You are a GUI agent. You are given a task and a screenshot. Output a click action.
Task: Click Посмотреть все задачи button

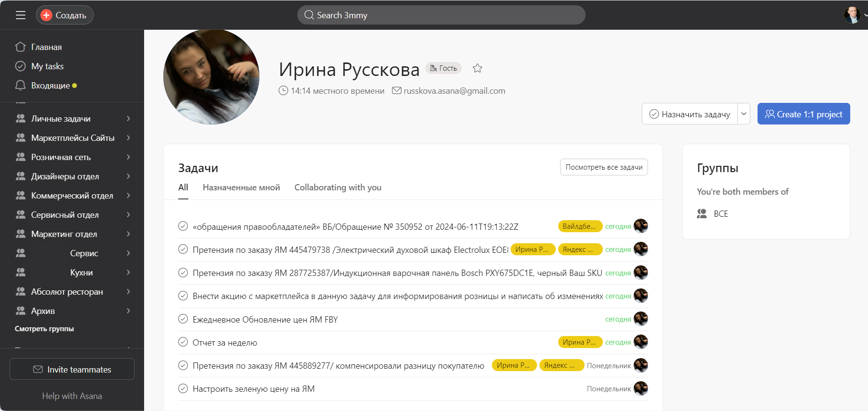pos(604,167)
